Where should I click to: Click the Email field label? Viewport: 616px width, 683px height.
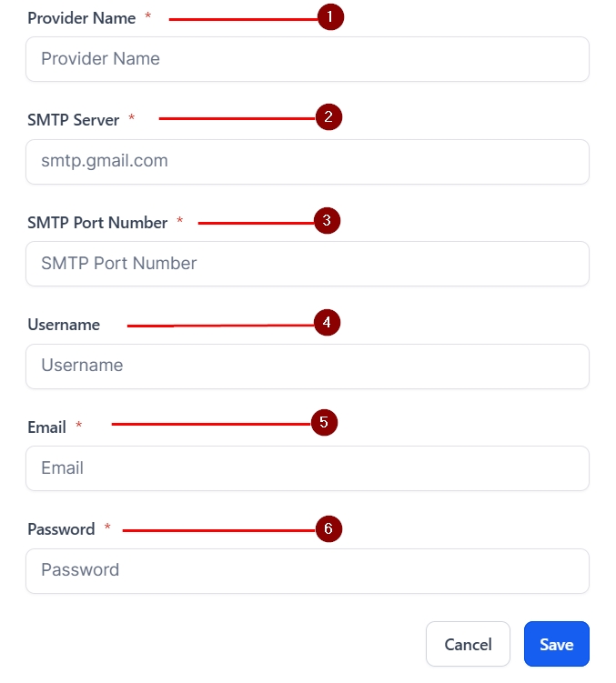point(47,427)
